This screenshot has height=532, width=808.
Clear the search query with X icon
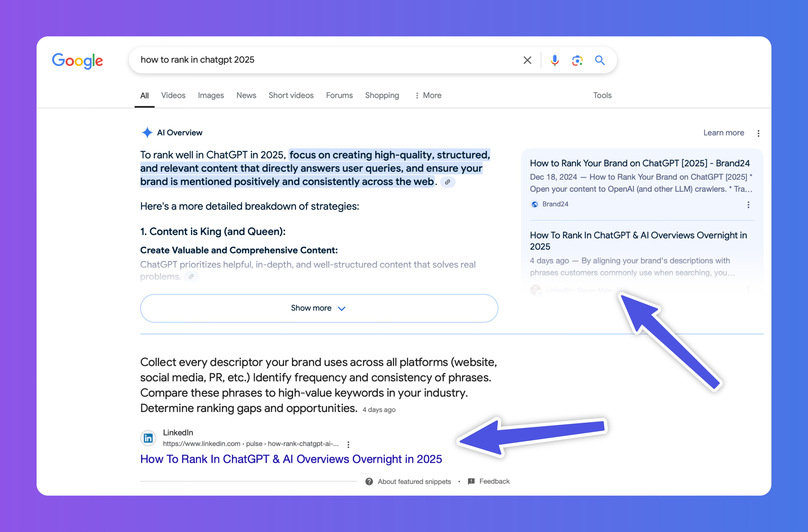click(527, 60)
